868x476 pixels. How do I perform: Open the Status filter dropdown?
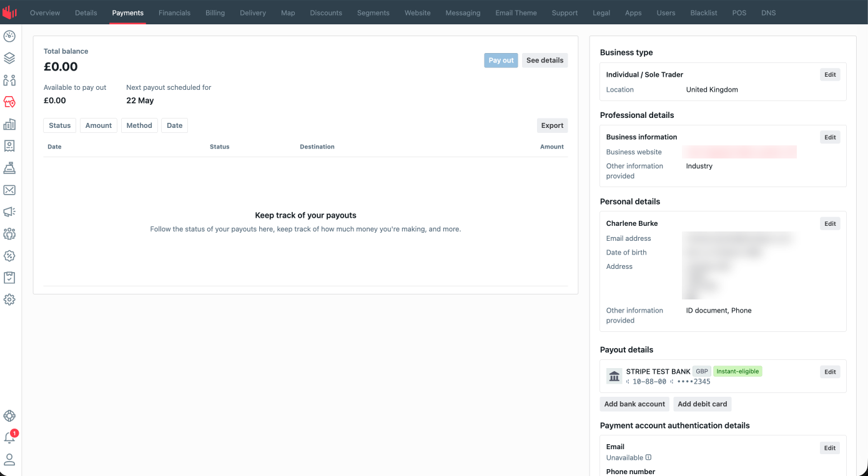60,125
